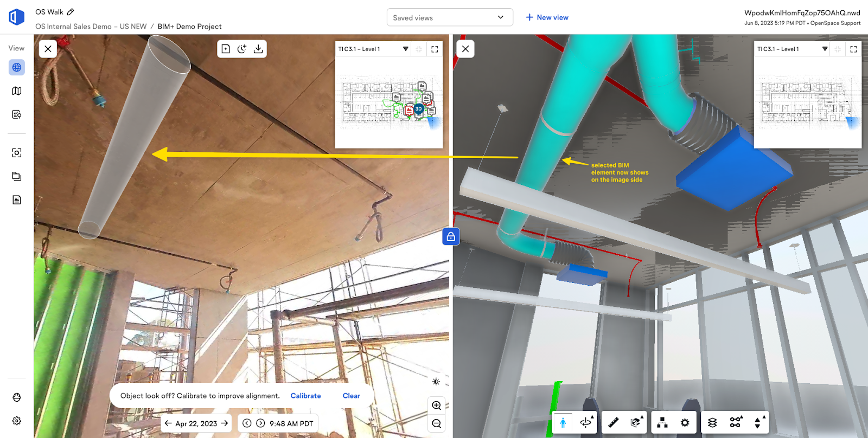Screen dimensions: 868x438
Task: Click the 3D marker on left minimap
Action: point(418,109)
